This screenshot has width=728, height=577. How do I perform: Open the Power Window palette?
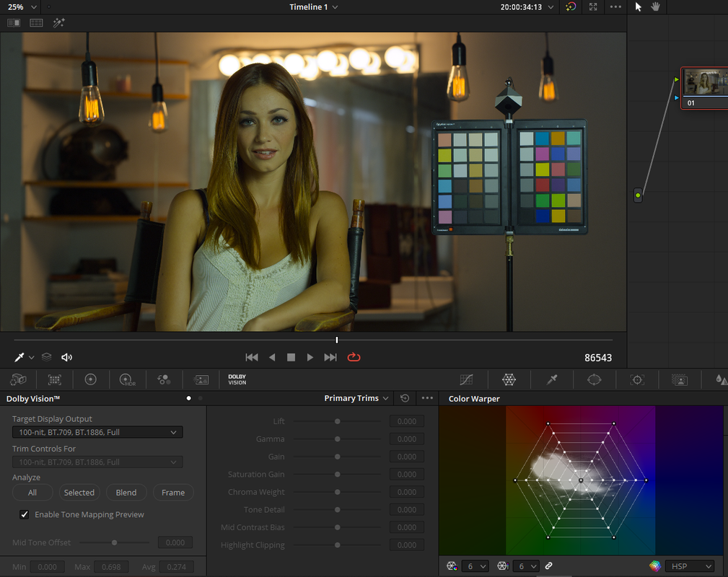coord(595,379)
